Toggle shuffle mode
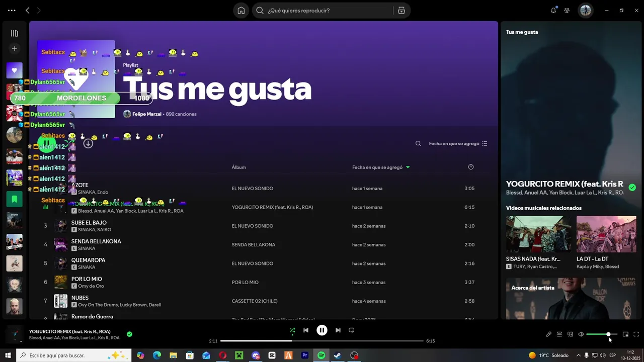 292,330
